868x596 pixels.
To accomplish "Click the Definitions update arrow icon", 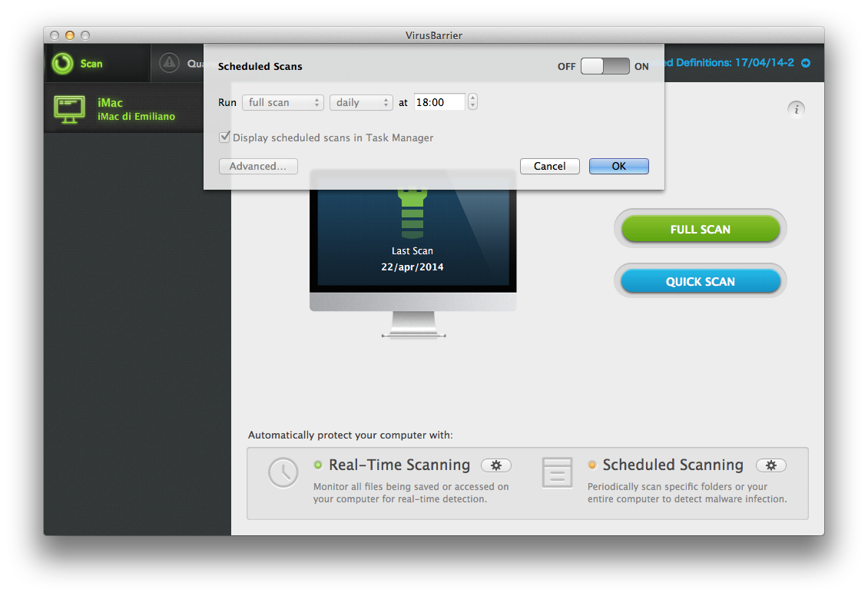I will pyautogui.click(x=806, y=63).
